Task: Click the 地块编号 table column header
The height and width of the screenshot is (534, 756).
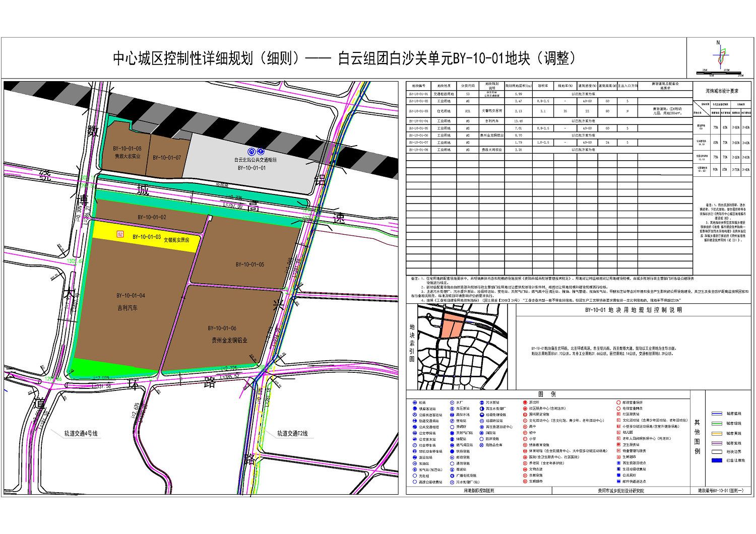Action: pyautogui.click(x=418, y=86)
